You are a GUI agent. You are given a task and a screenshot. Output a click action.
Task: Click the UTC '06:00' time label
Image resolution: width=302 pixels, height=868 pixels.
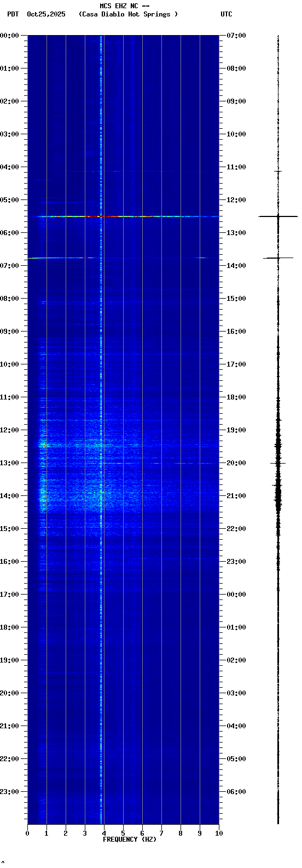click(236, 792)
